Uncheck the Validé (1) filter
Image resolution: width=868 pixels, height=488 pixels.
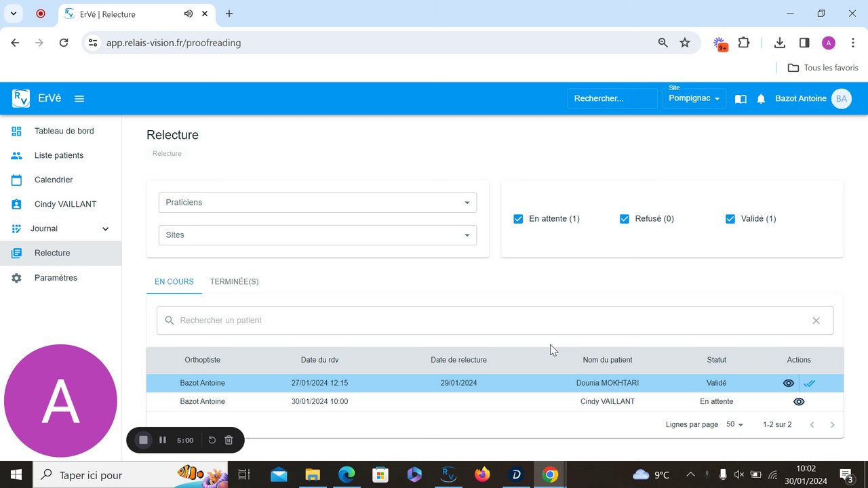[x=730, y=219]
